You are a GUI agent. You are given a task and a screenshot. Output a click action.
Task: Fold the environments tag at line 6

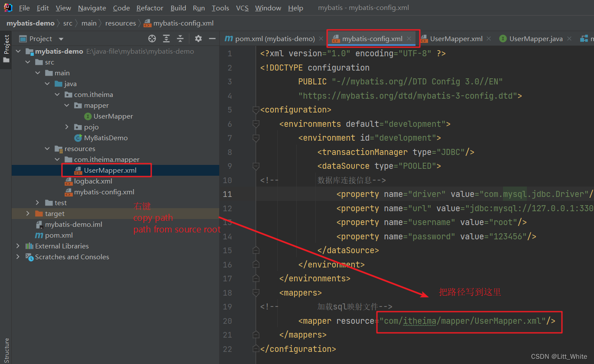pos(256,124)
